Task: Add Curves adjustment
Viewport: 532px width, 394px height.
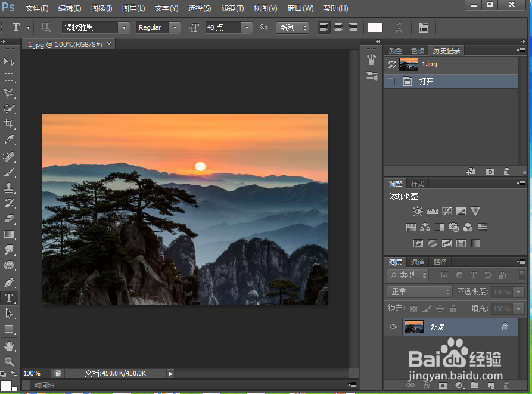Action: pos(446,212)
